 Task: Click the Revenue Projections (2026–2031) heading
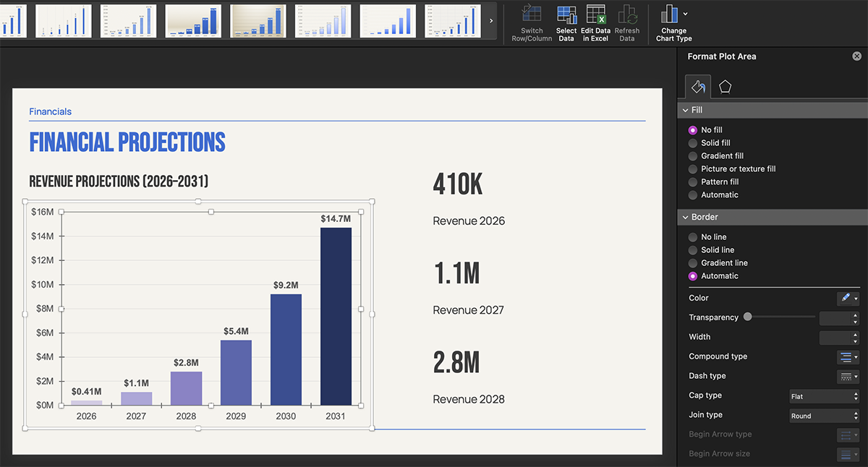pos(119,181)
